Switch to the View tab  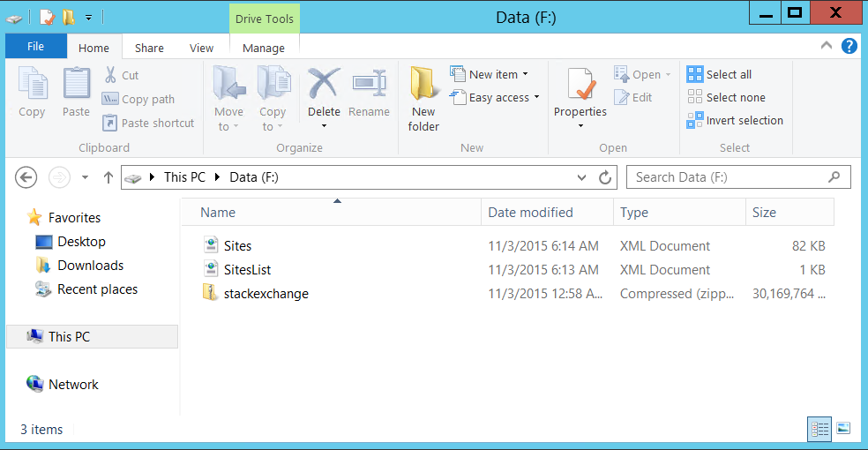201,49
